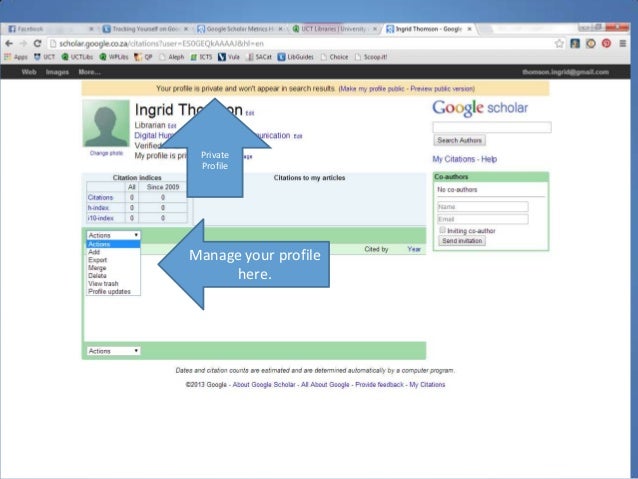
Task: Bookmark this page with the star icon
Action: pos(559,44)
